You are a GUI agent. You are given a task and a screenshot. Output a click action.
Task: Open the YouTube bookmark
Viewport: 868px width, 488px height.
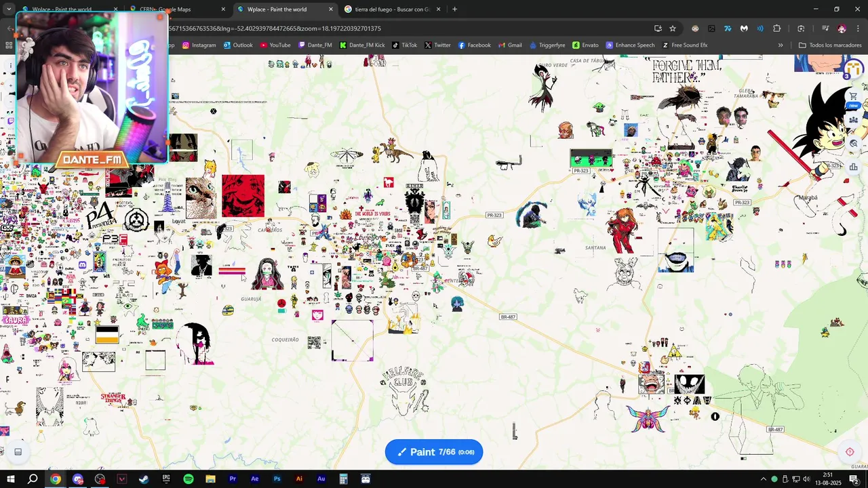pyautogui.click(x=275, y=45)
